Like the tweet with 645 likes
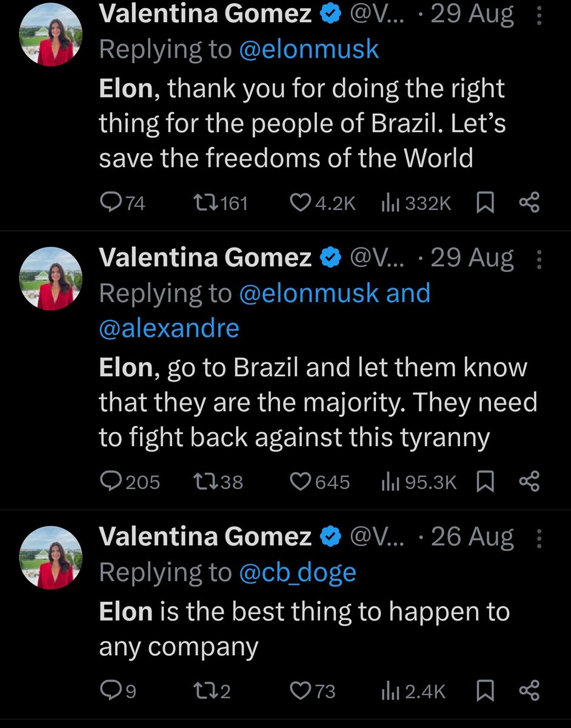 click(299, 482)
